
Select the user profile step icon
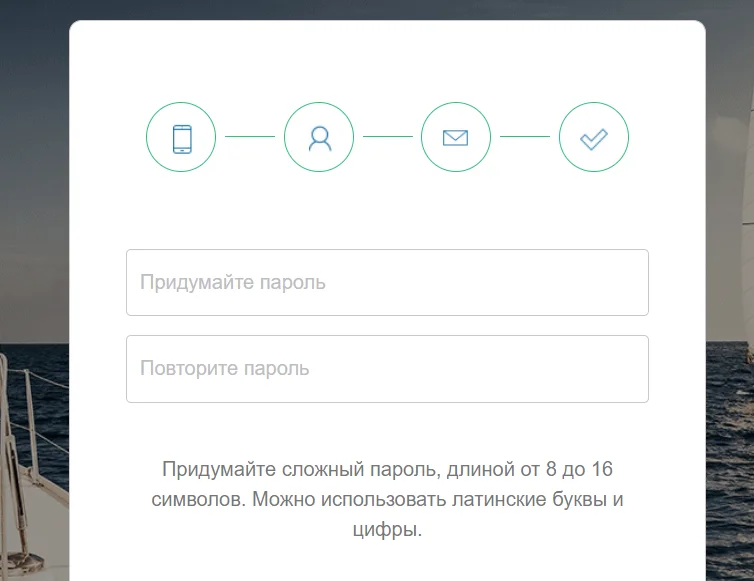pyautogui.click(x=319, y=137)
